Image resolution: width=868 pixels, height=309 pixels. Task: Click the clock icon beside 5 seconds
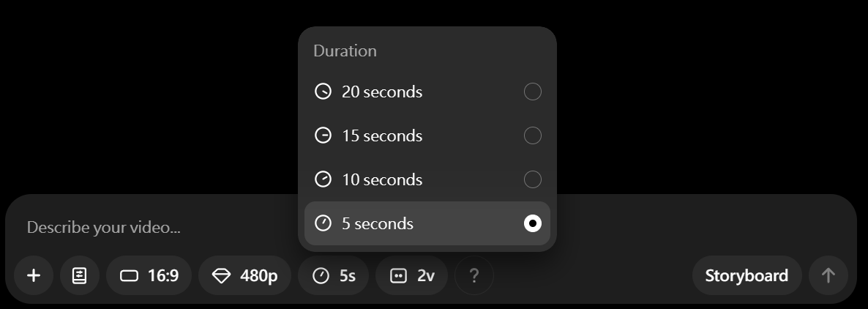tap(323, 223)
